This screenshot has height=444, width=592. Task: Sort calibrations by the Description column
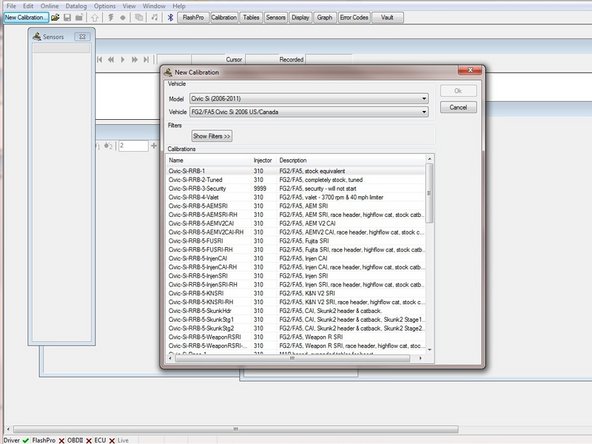[351, 160]
